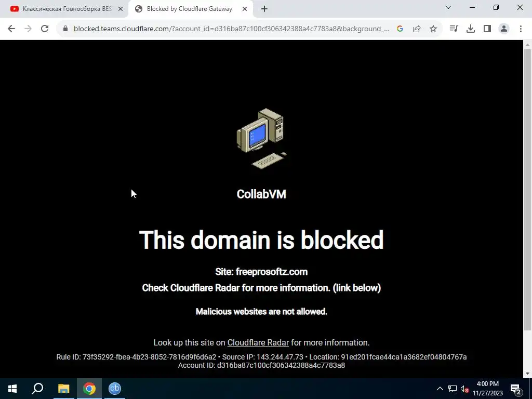The height and width of the screenshot is (399, 532).
Task: Reload the blocked page
Action: [x=45, y=29]
